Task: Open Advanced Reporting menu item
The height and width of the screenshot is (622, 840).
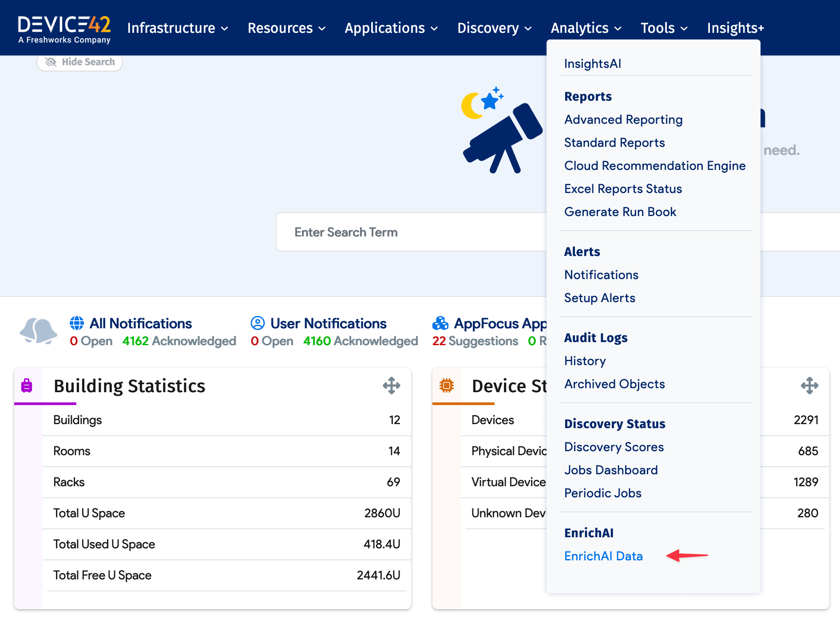Action: (x=623, y=120)
